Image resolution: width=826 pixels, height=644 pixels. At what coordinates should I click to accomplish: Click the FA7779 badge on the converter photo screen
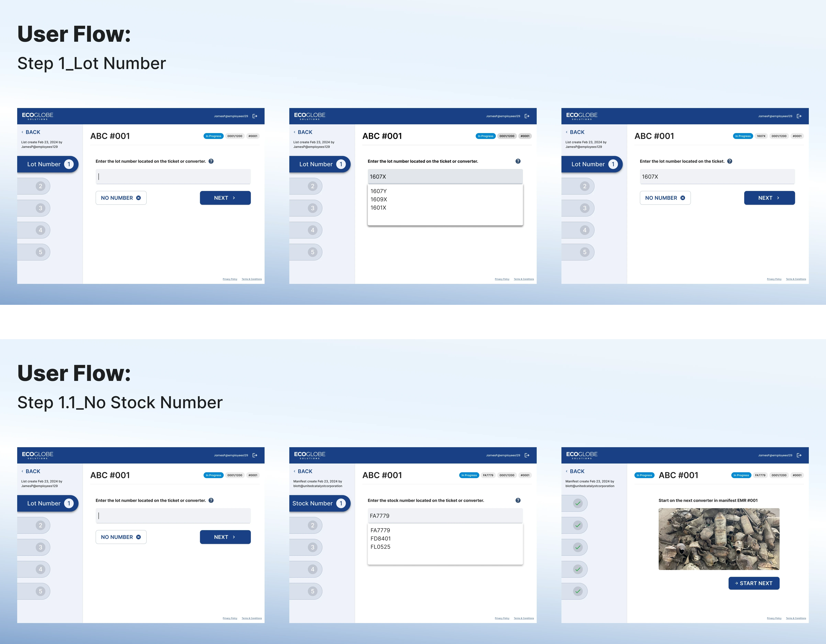click(760, 475)
